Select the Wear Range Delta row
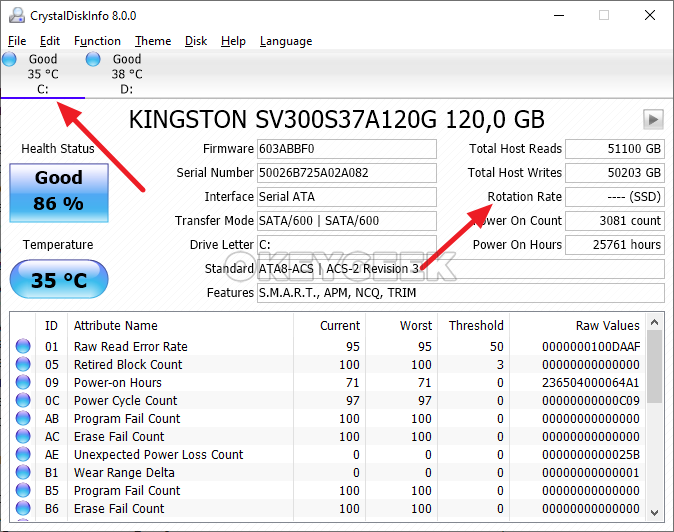The image size is (674, 532). tap(328, 473)
